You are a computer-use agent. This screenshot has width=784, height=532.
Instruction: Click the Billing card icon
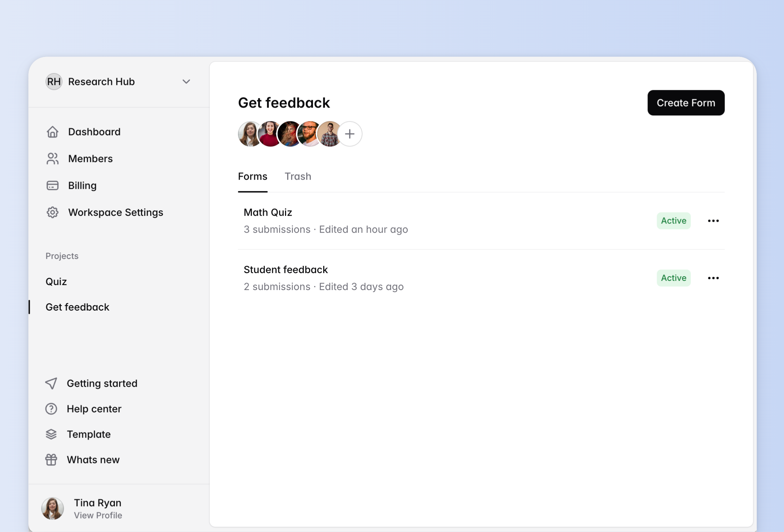pos(52,185)
